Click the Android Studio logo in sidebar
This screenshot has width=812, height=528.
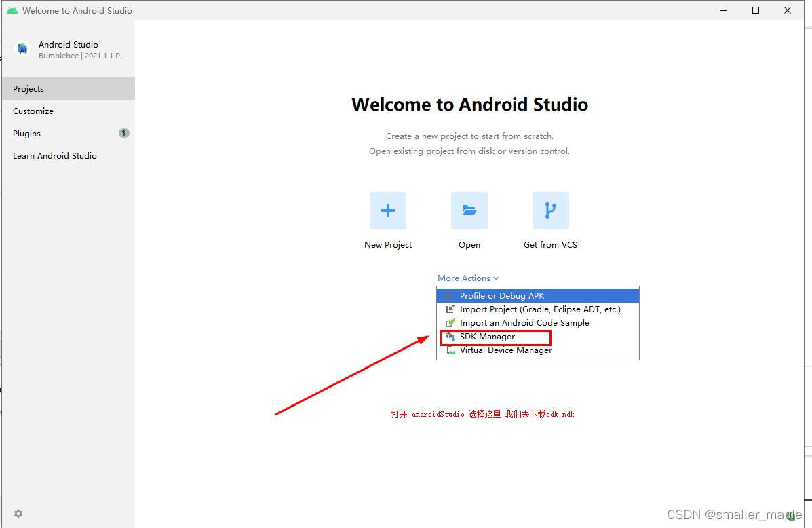coord(22,50)
